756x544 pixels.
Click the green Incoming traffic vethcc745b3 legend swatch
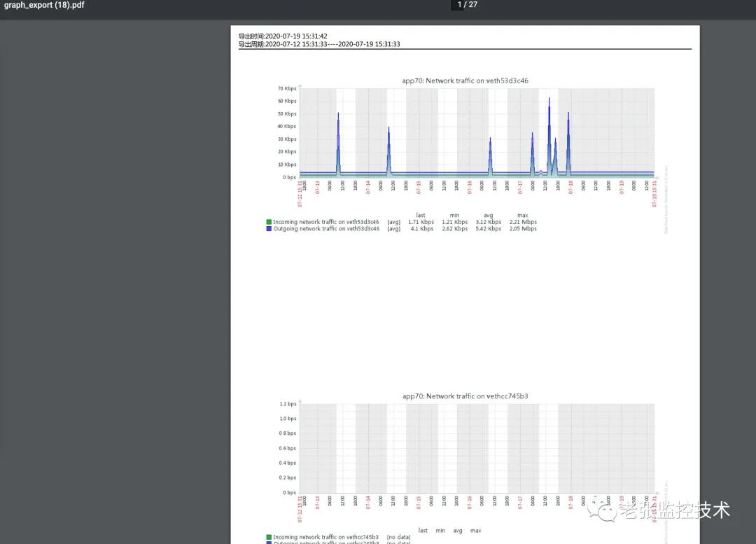269,537
